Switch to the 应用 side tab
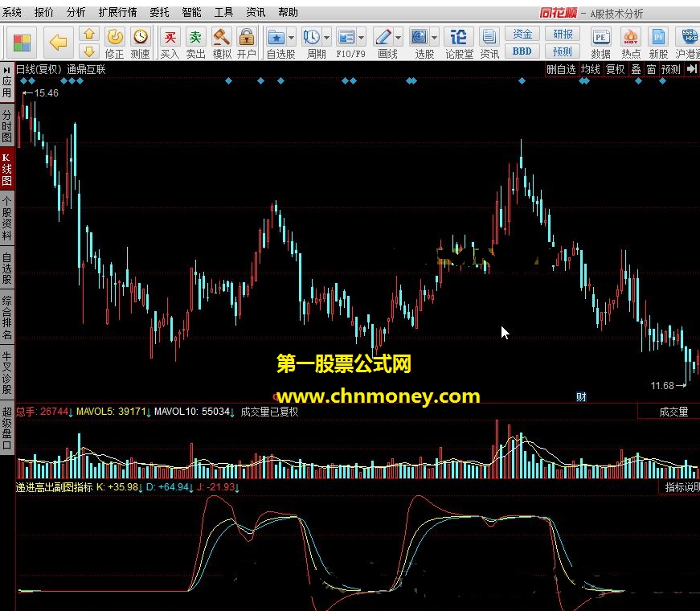 (x=6, y=83)
